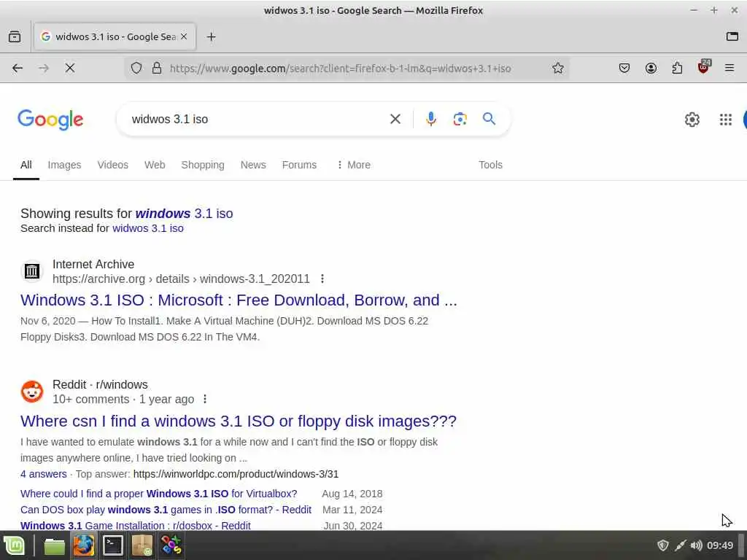Clear the search query text

coord(395,119)
